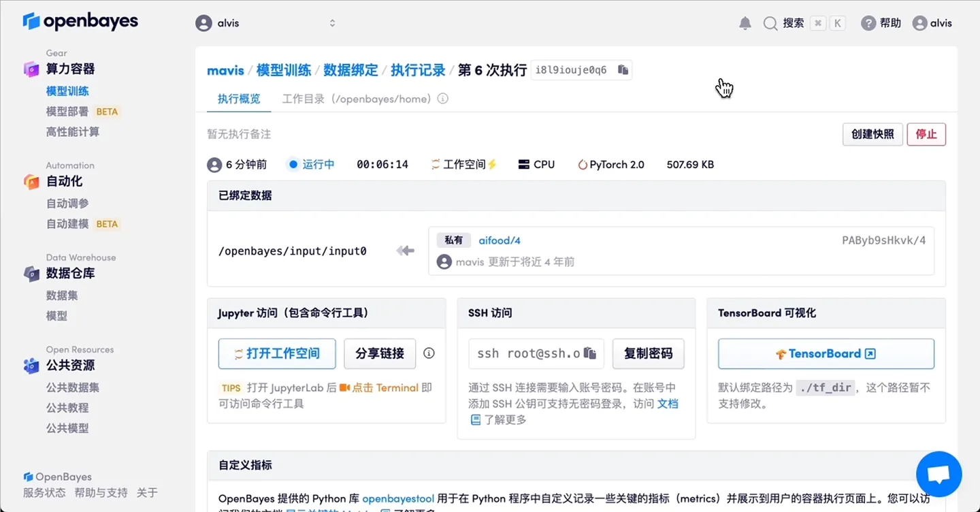Open 帮助 via the question mark icon

click(870, 22)
